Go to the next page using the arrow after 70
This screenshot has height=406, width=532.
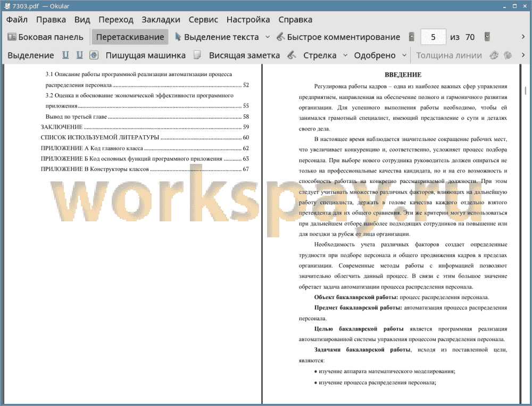click(487, 37)
